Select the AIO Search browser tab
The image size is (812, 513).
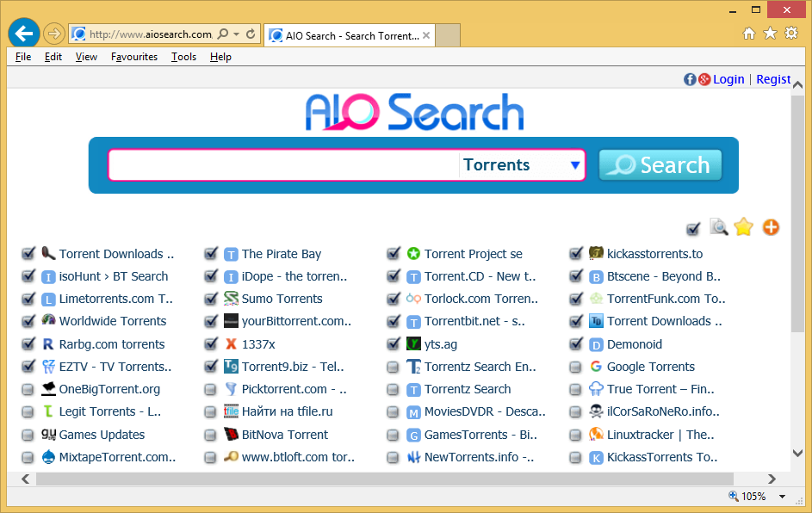tap(350, 35)
